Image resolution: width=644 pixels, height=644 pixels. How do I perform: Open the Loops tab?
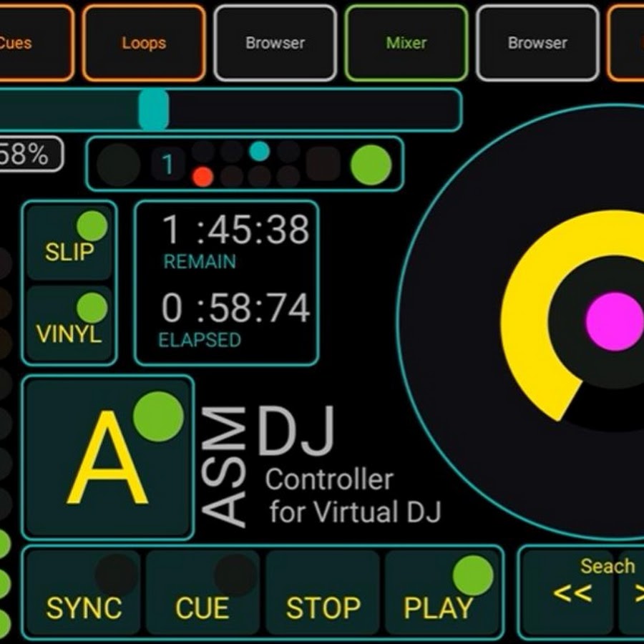[144, 43]
